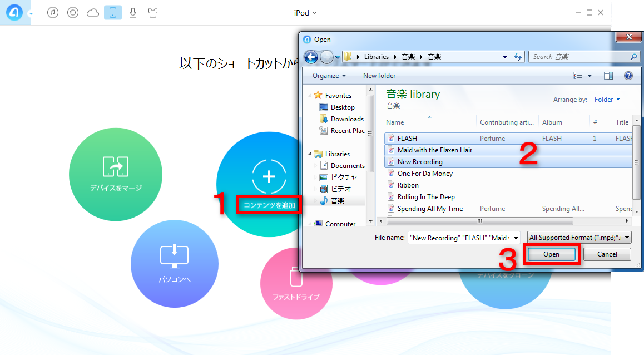Click the navigation pane vertical scrollbar

click(370, 134)
